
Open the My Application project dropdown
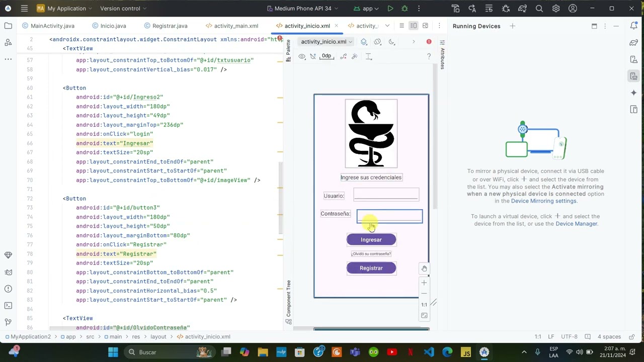click(64, 9)
